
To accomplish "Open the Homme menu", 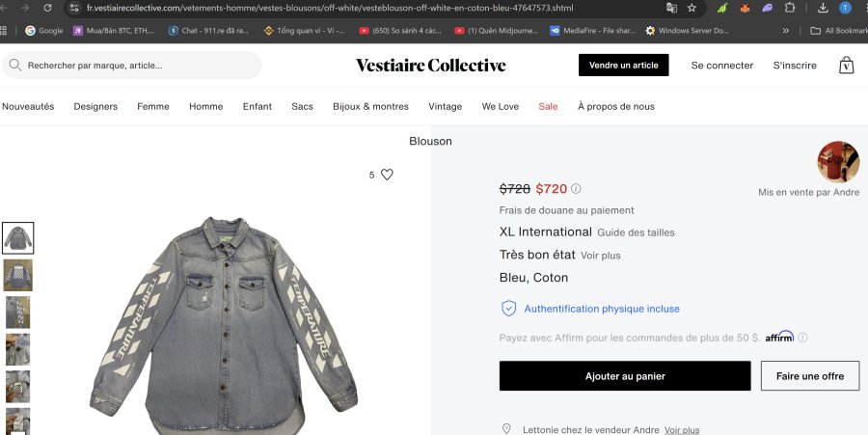I will [x=205, y=106].
